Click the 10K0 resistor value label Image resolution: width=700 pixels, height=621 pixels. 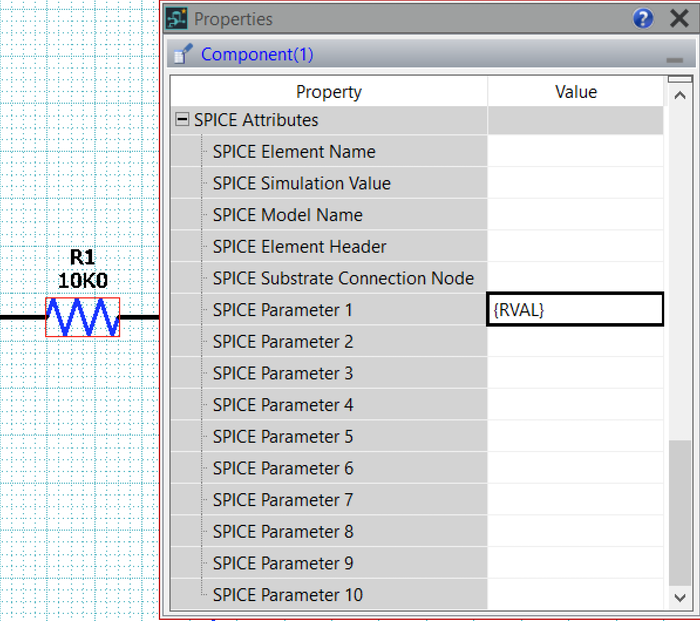[x=83, y=281]
